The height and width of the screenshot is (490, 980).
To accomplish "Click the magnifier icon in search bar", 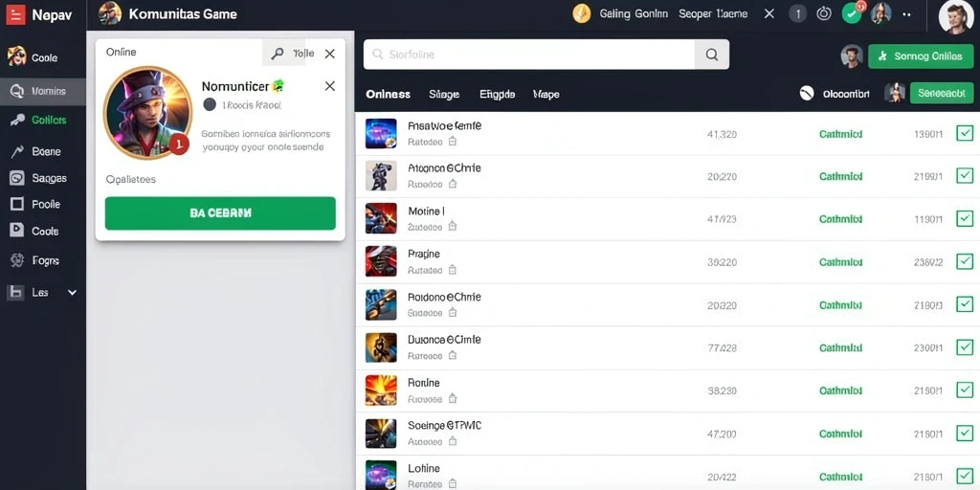I will click(x=711, y=55).
